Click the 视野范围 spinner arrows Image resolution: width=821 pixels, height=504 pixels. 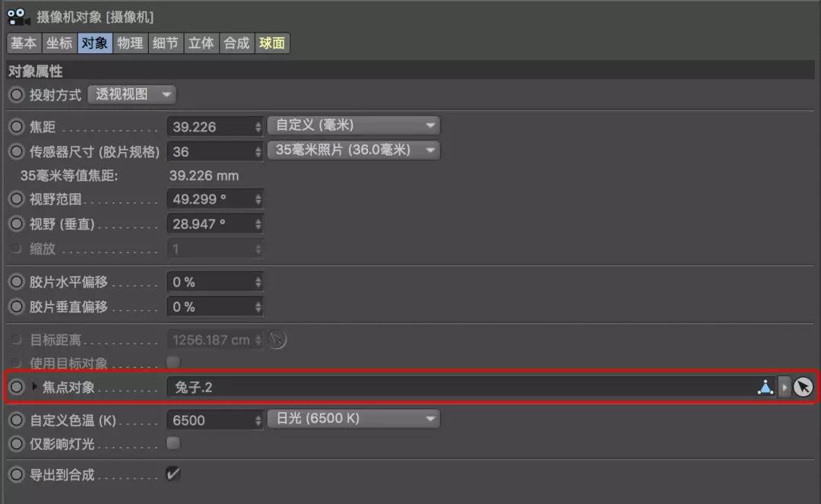(x=258, y=199)
